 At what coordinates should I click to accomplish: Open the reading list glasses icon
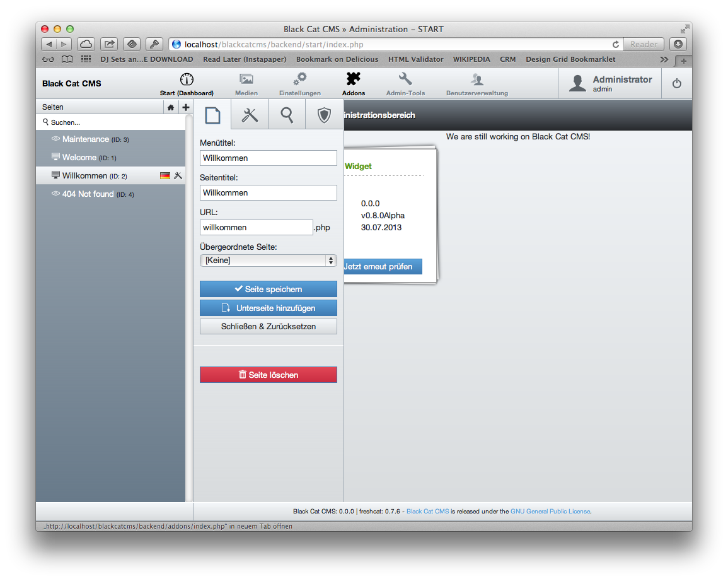coord(49,59)
